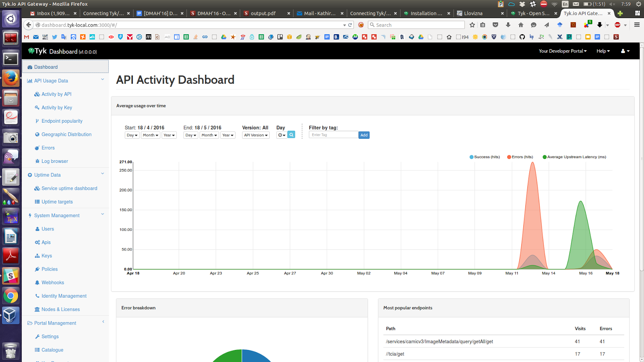Switch to the Mail - Kathir browser tab
Image resolution: width=644 pixels, height=362 pixels.
(320, 13)
